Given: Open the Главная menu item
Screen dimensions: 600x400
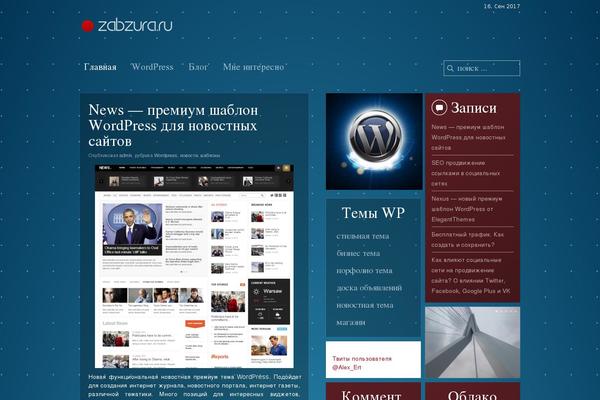Looking at the screenshot, I should pyautogui.click(x=100, y=67).
